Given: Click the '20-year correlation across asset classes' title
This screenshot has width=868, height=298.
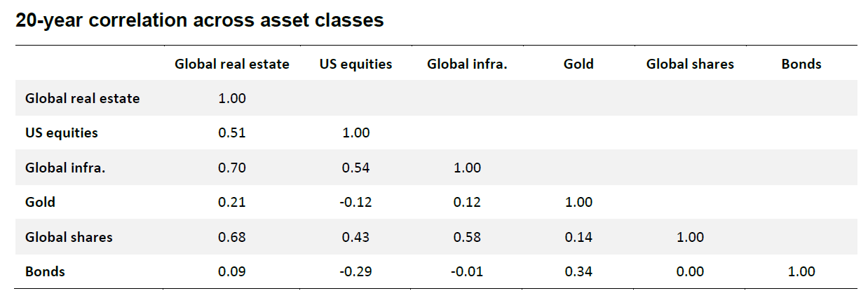Looking at the screenshot, I should 200,20.
